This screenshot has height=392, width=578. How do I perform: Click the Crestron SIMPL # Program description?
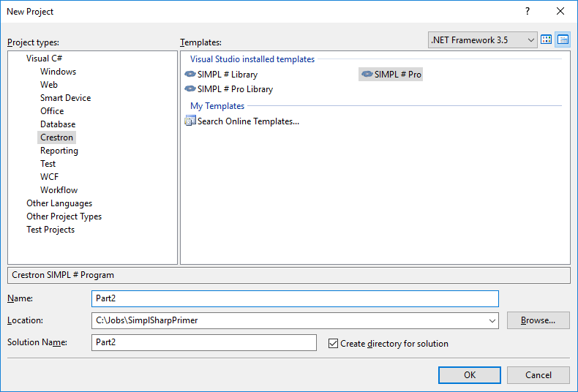point(63,275)
